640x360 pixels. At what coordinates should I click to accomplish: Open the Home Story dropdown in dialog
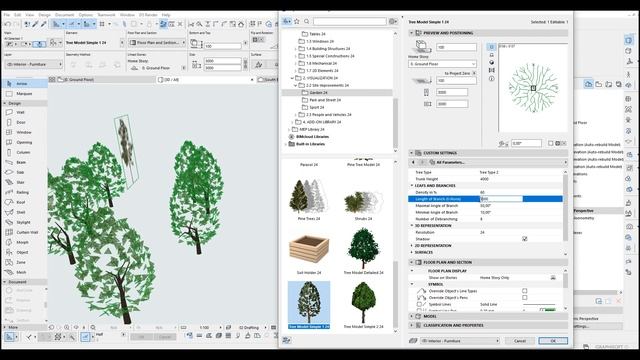tap(442, 64)
